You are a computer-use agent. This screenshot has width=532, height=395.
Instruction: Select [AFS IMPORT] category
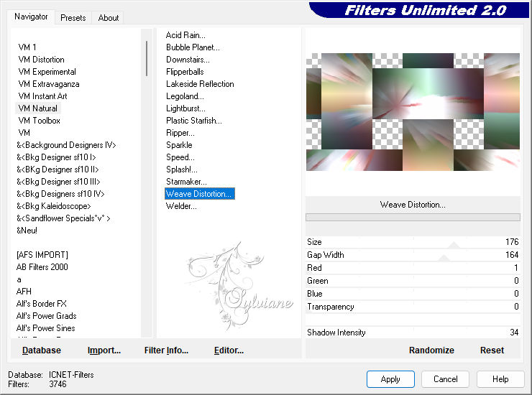(x=42, y=255)
